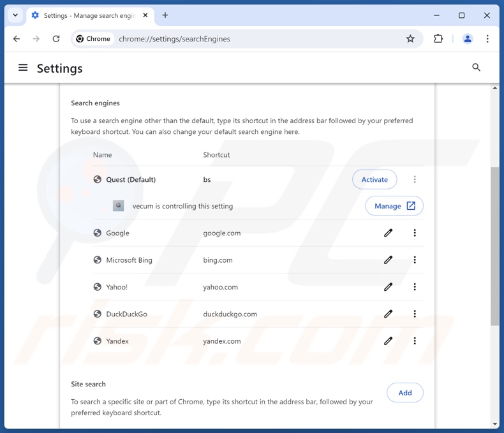Click the DuckDuckGo name
The image size is (504, 433).
pos(127,314)
